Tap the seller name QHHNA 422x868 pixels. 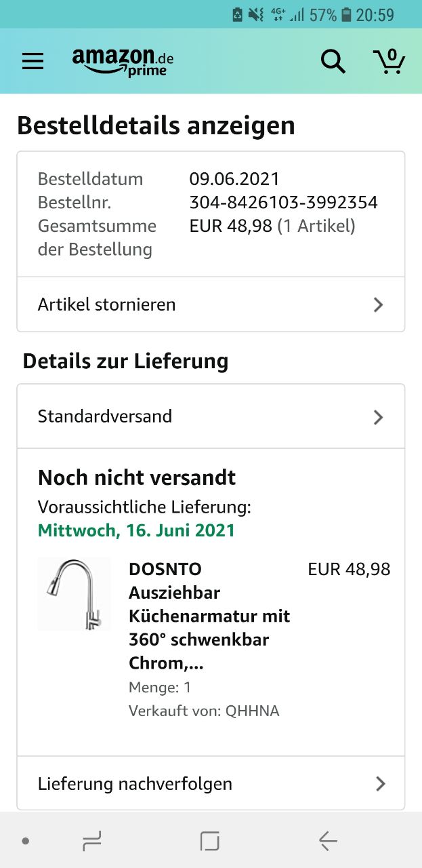pyautogui.click(x=252, y=711)
